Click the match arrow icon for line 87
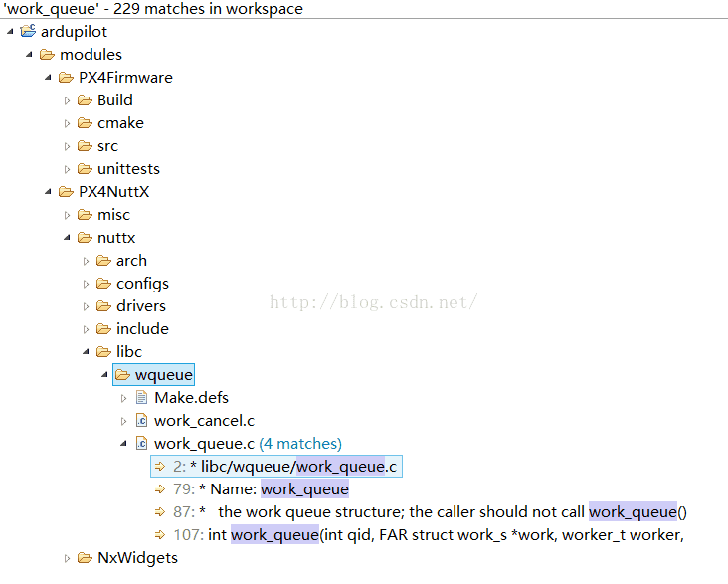 tap(160, 512)
